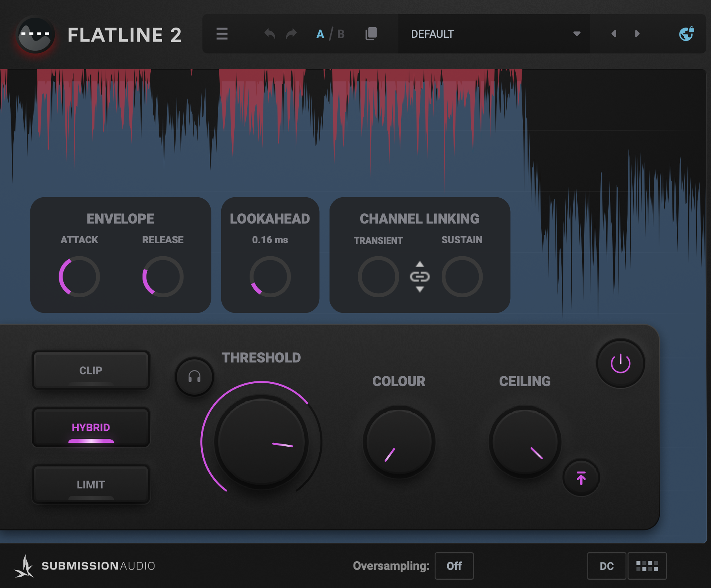Open the hamburger menu

click(x=222, y=34)
